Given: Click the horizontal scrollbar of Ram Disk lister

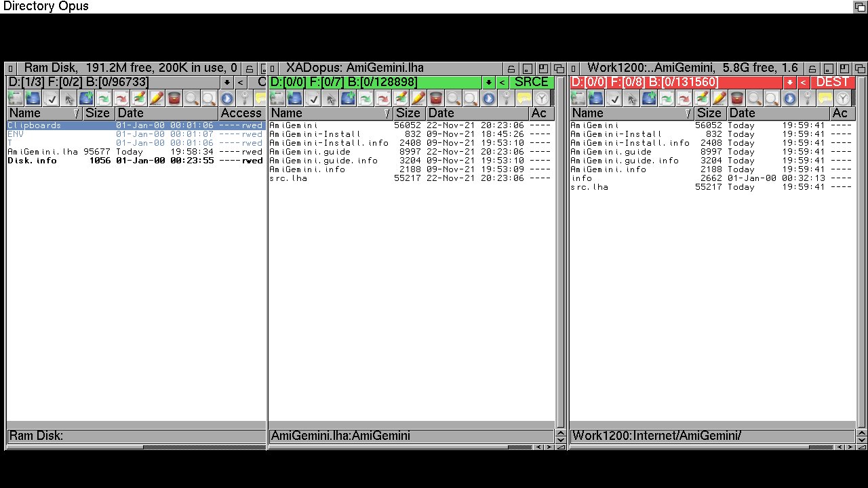Looking at the screenshot, I should click(136, 447).
